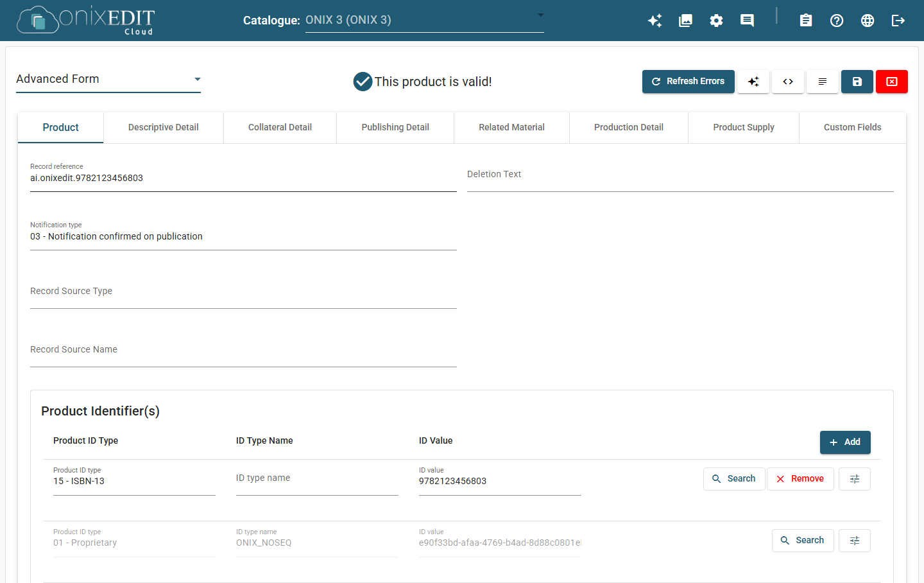Click Search in the ISBN-13 row
The image size is (924, 583).
tap(734, 479)
